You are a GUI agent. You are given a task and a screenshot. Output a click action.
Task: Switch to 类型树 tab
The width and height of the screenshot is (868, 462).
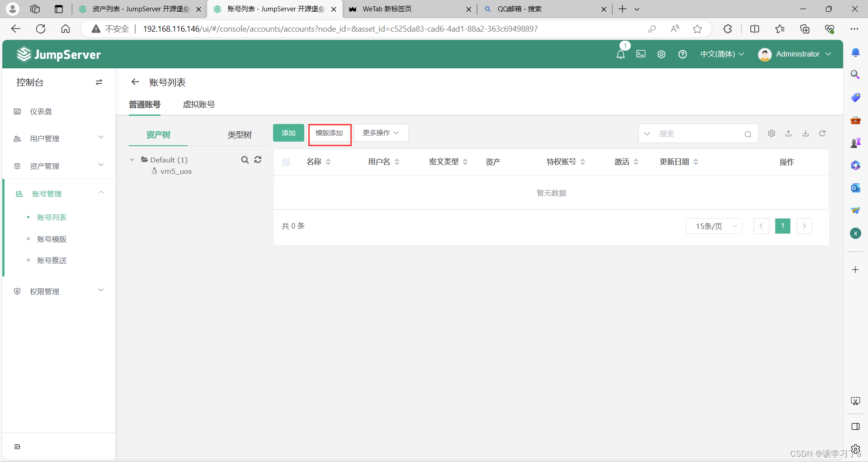point(240,135)
